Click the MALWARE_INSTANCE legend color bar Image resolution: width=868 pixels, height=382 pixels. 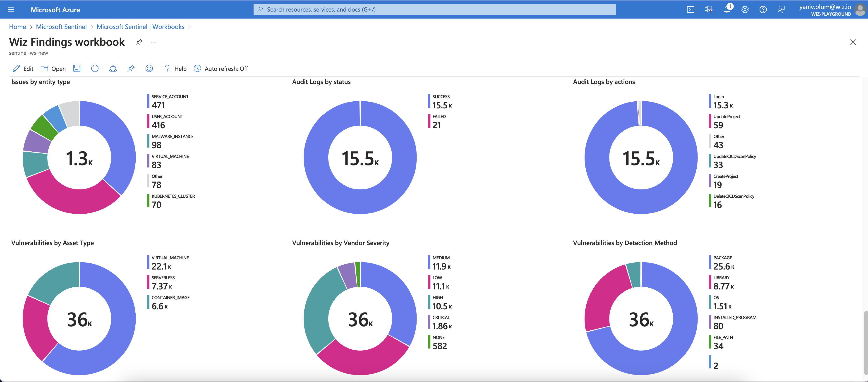[148, 141]
